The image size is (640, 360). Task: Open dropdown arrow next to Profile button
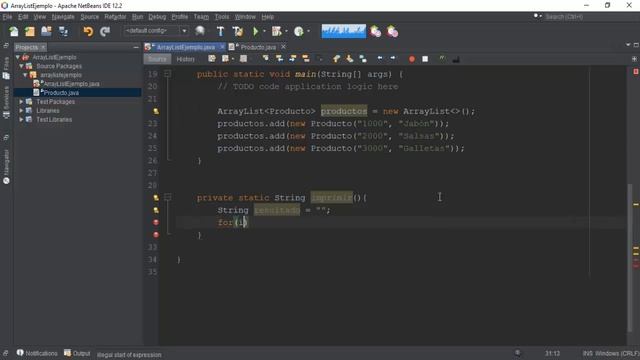[308, 31]
